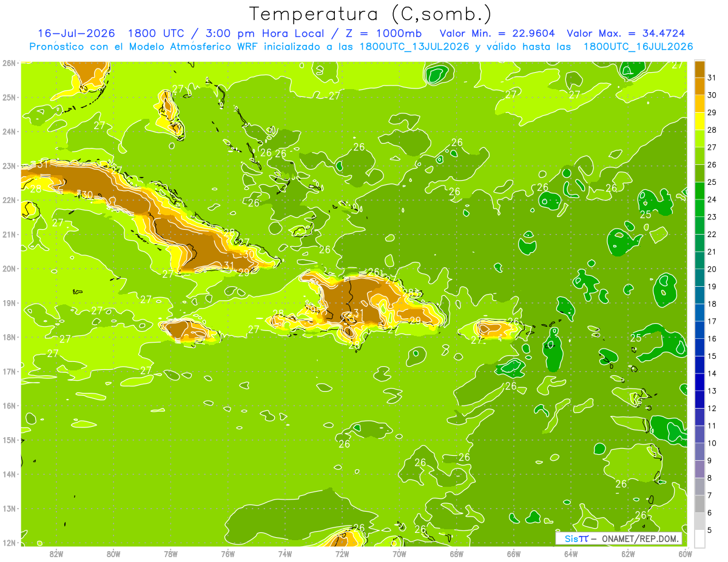Click the purple swatch between 8 and 9
Image resolution: width=728 pixels, height=562 pixels.
[699, 469]
